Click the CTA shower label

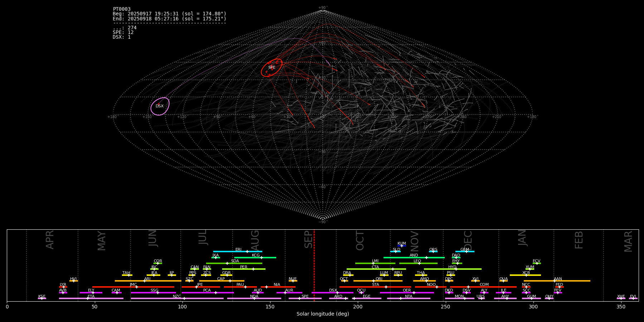(x=375, y=267)
